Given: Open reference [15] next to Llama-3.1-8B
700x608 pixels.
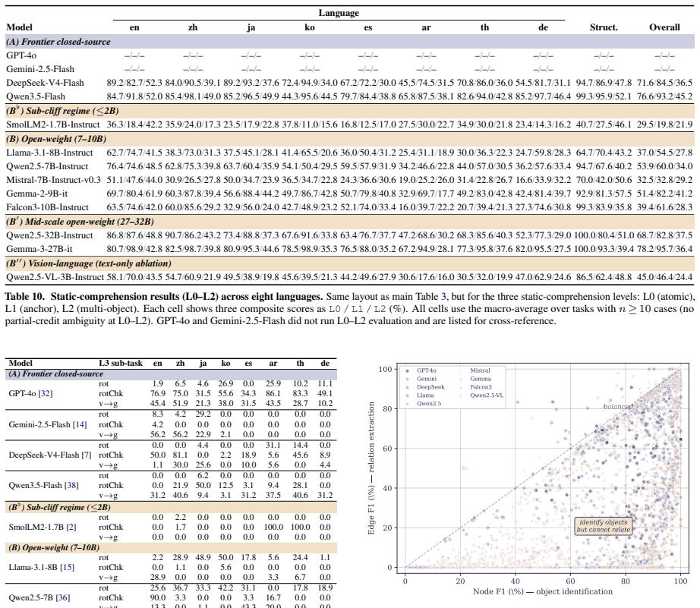Looking at the screenshot, I should 67,567.
